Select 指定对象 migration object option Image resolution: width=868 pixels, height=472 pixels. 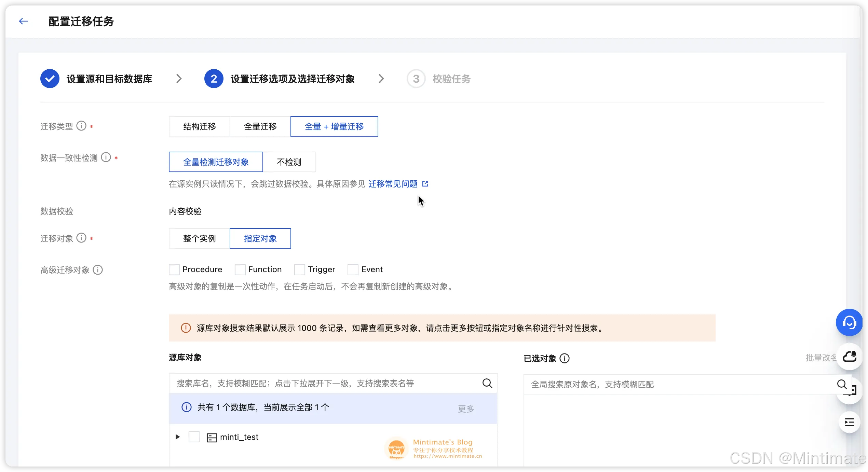pyautogui.click(x=260, y=238)
